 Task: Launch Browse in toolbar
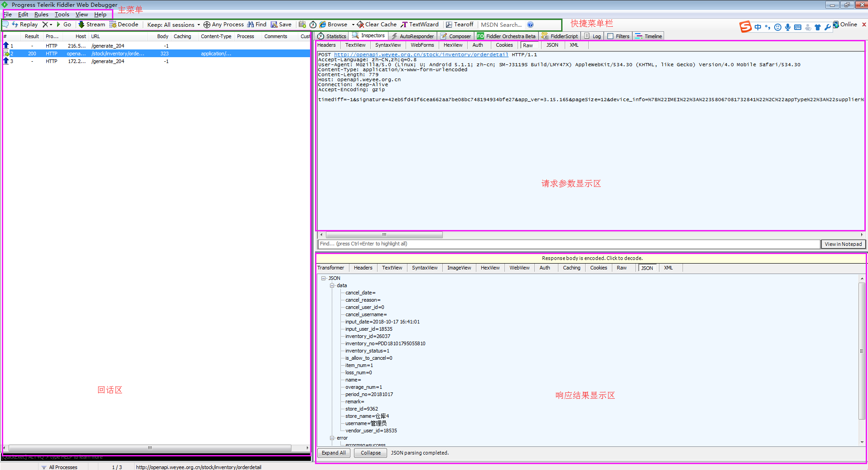click(x=333, y=24)
